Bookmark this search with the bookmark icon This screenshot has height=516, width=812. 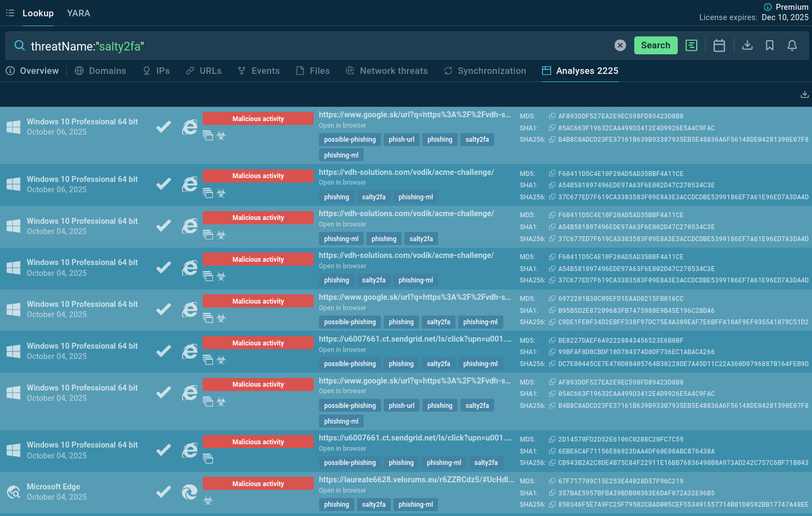[x=770, y=46]
